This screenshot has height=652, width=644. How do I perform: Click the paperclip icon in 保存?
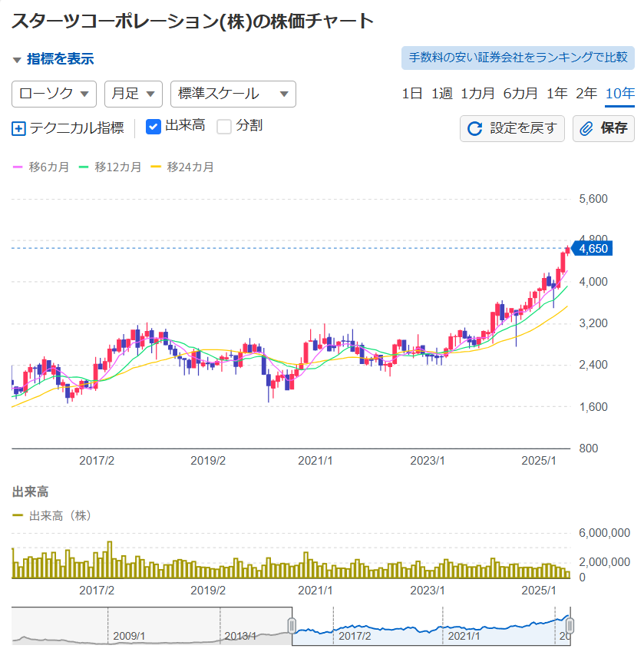pyautogui.click(x=586, y=129)
